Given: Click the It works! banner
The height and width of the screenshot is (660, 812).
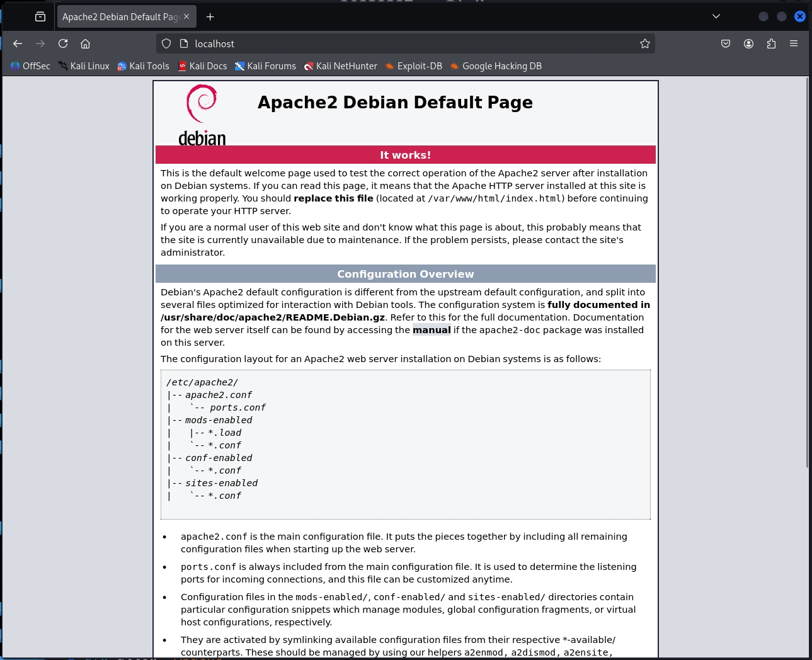Looking at the screenshot, I should click(x=406, y=155).
